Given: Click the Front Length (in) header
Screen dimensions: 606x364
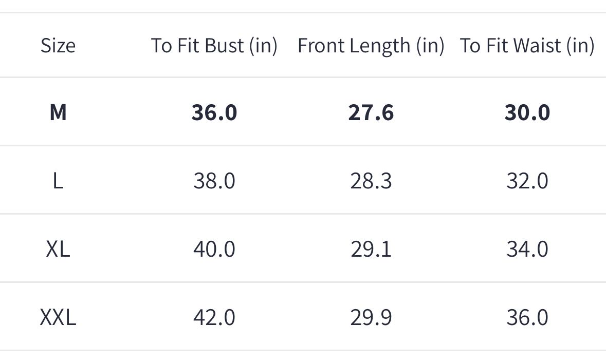Looking at the screenshot, I should click(x=371, y=46).
